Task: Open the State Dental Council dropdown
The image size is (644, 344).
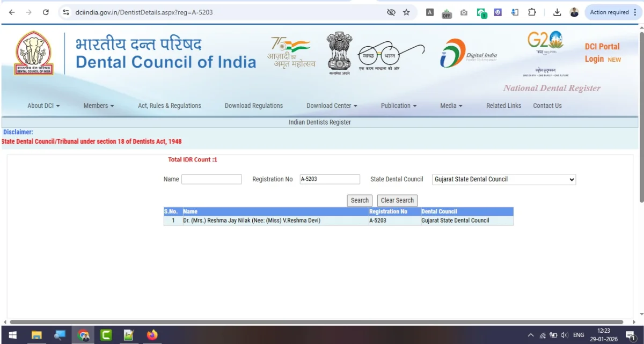Action: pyautogui.click(x=503, y=179)
